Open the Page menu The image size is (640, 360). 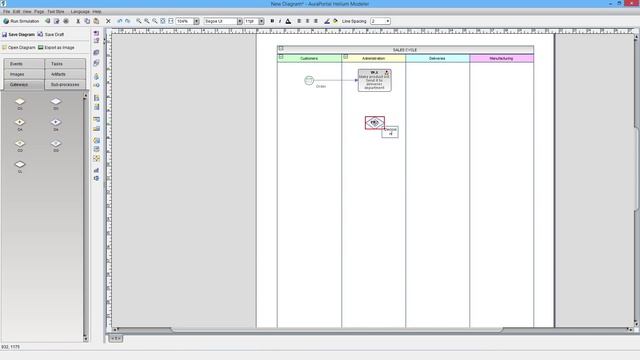click(x=39, y=12)
